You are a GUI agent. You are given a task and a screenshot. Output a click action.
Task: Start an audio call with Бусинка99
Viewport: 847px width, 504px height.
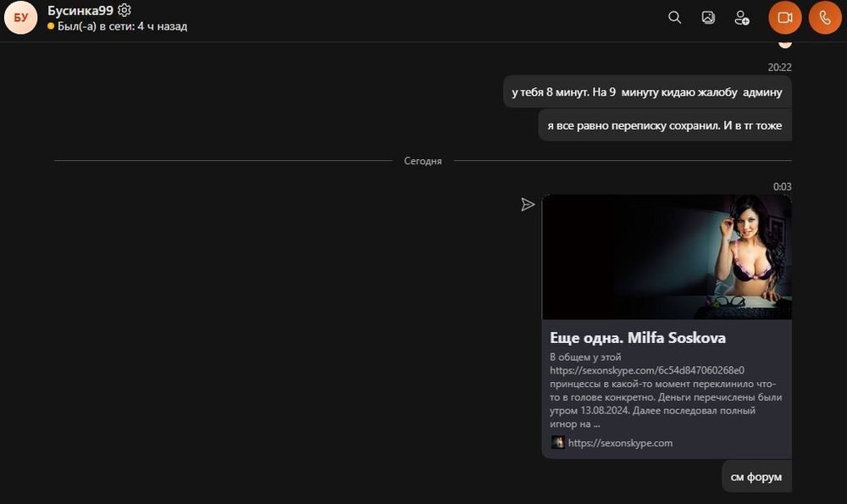(825, 18)
